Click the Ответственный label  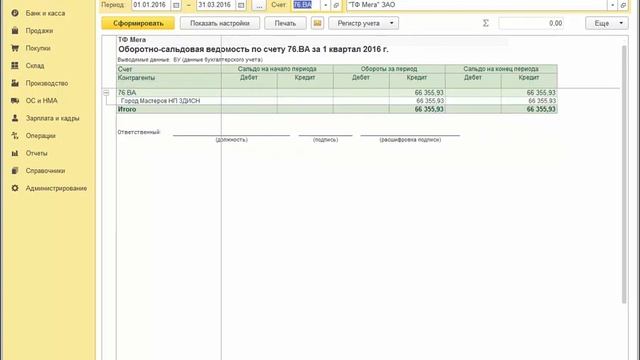[x=139, y=132]
